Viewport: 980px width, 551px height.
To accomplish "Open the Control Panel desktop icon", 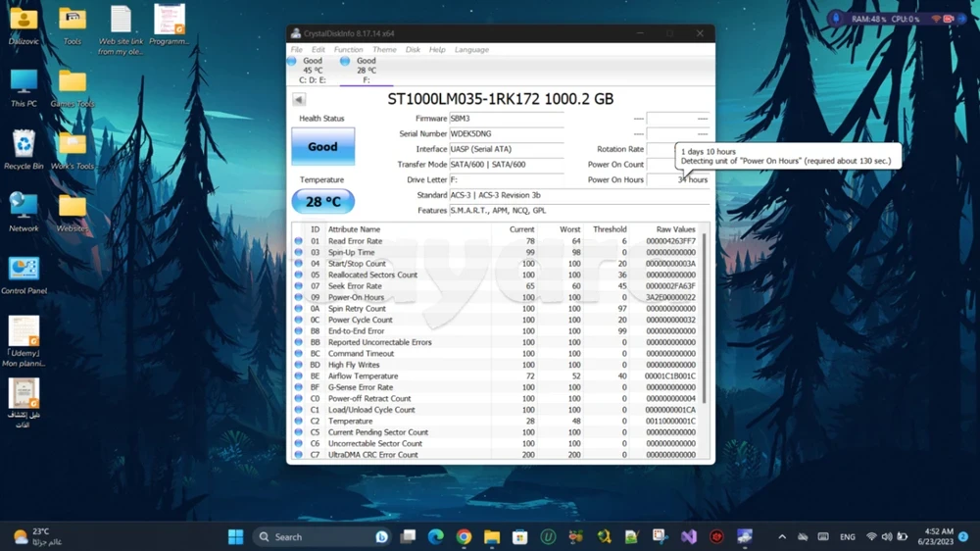I will pos(24,272).
